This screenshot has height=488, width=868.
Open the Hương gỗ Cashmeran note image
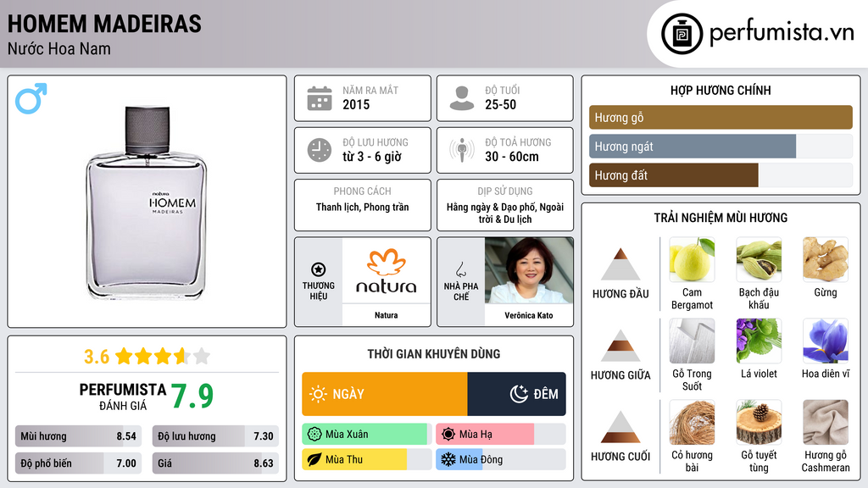point(826,422)
